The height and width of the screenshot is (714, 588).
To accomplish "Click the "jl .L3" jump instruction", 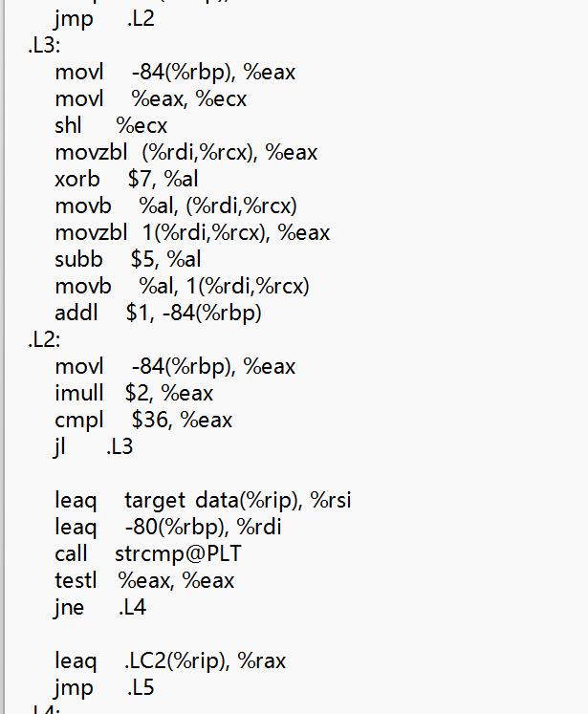I will pos(94,446).
